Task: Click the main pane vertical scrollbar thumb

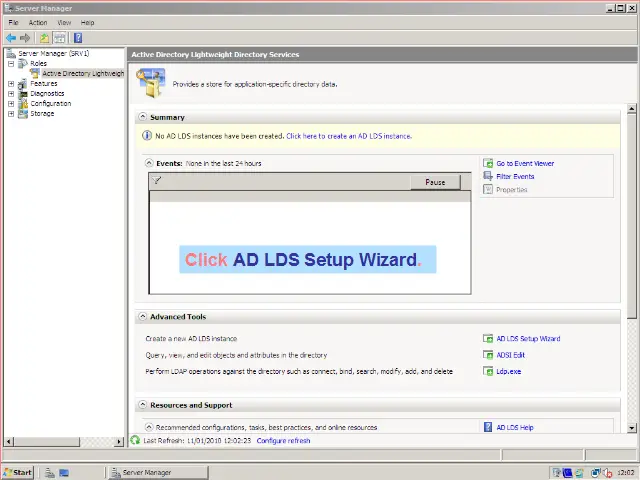Action: point(631,216)
